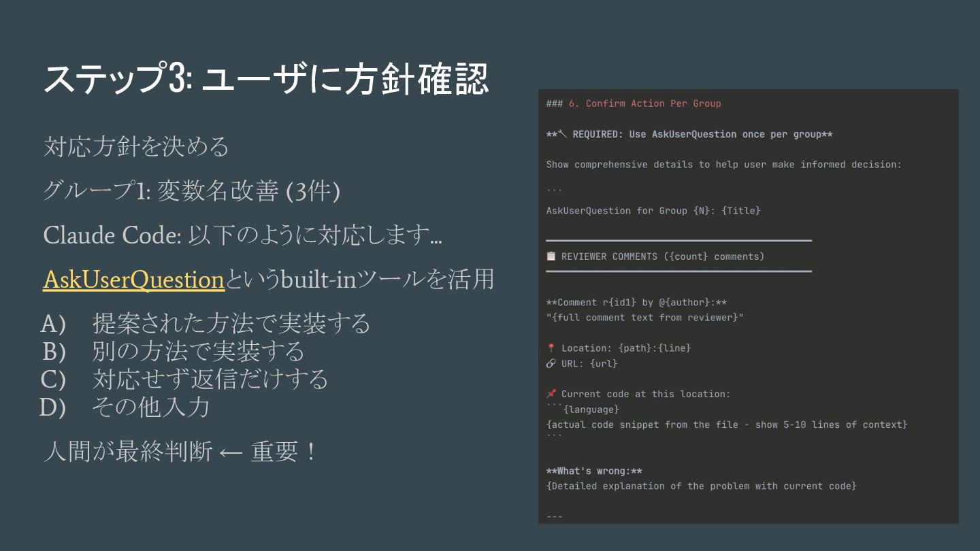Screen dimensions: 980x551
Task: Click the code screenshot image
Action: (x=749, y=306)
